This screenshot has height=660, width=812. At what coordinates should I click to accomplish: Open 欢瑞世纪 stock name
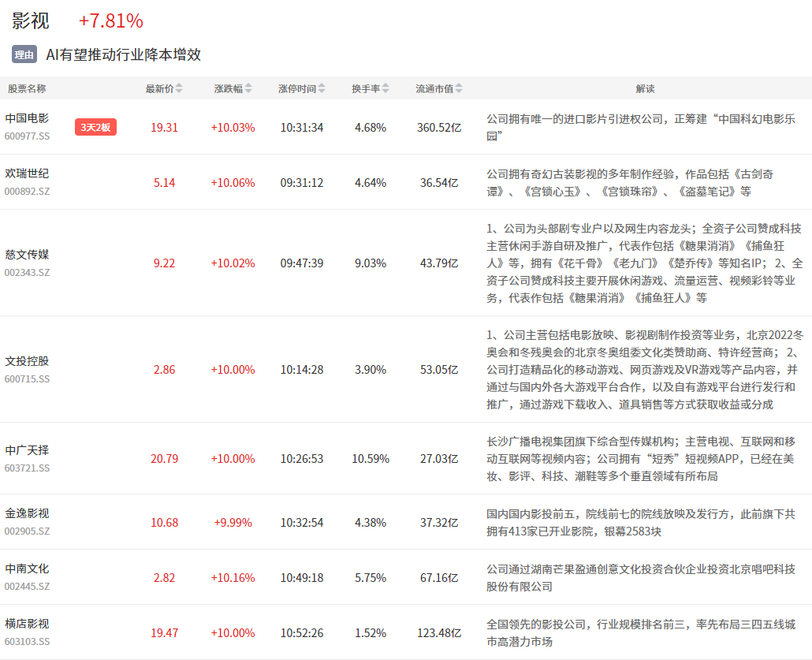tap(27, 173)
